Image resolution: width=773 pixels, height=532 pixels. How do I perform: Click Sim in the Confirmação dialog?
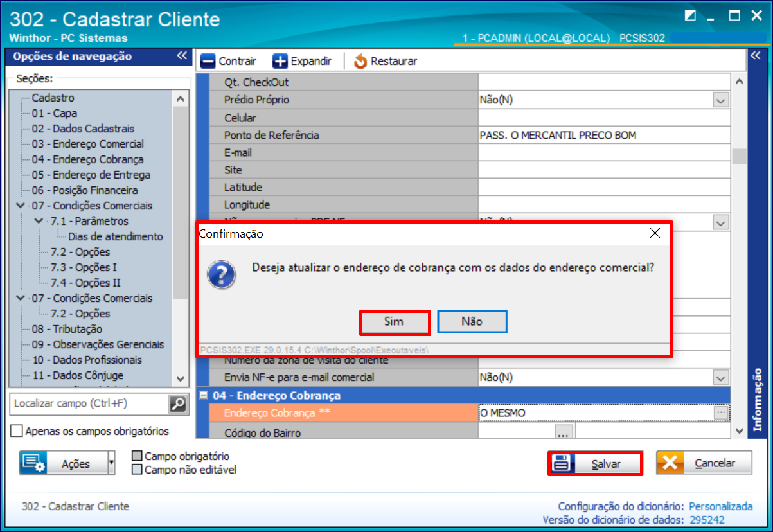(x=394, y=322)
